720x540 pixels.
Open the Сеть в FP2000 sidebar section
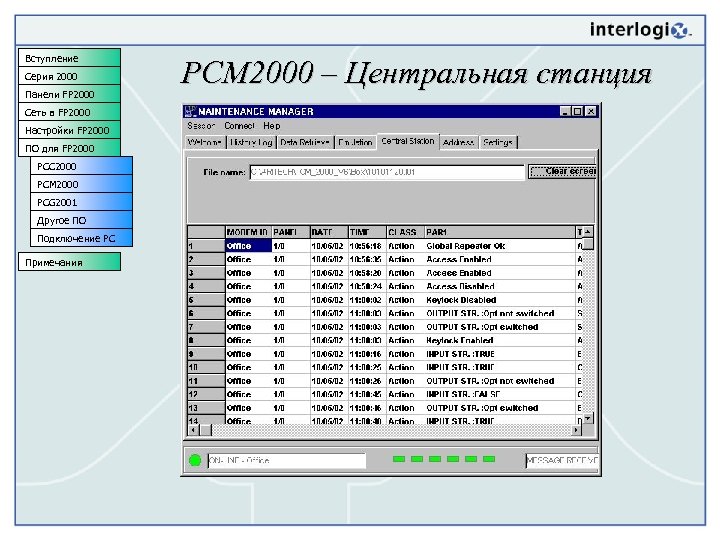click(69, 112)
